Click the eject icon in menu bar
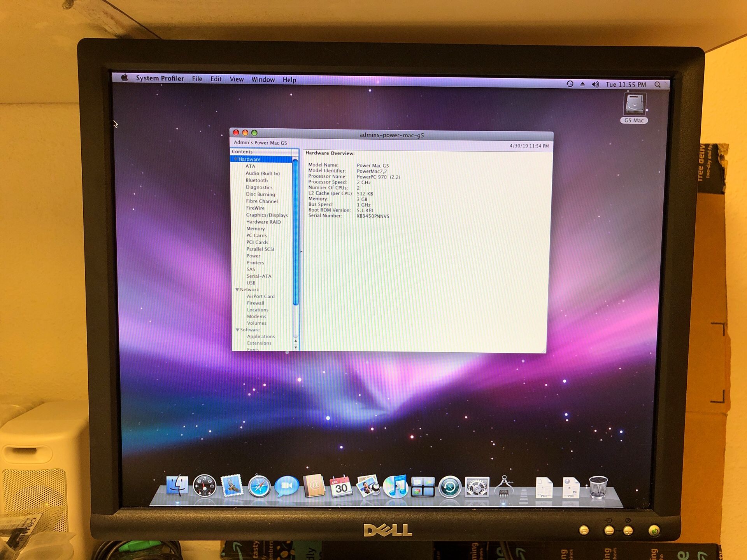This screenshot has height=560, width=747. (x=582, y=84)
